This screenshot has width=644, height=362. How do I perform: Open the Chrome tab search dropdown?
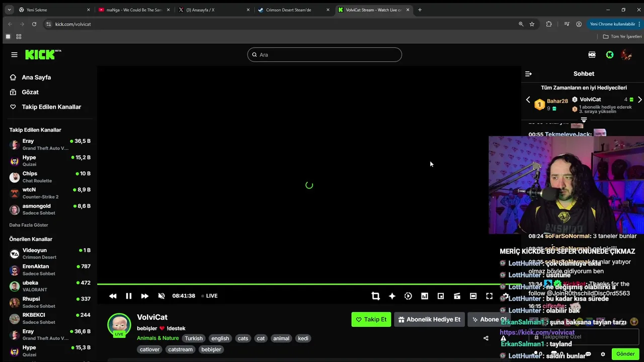9,10
